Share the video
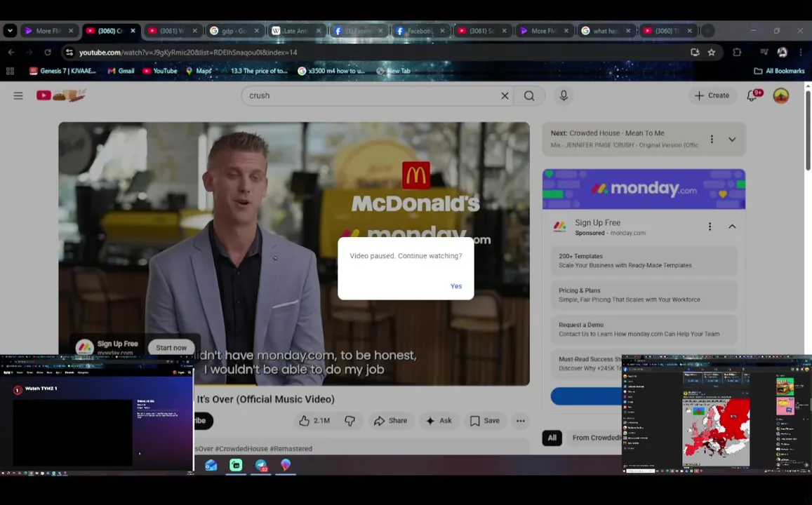This screenshot has height=505, width=812. point(390,421)
